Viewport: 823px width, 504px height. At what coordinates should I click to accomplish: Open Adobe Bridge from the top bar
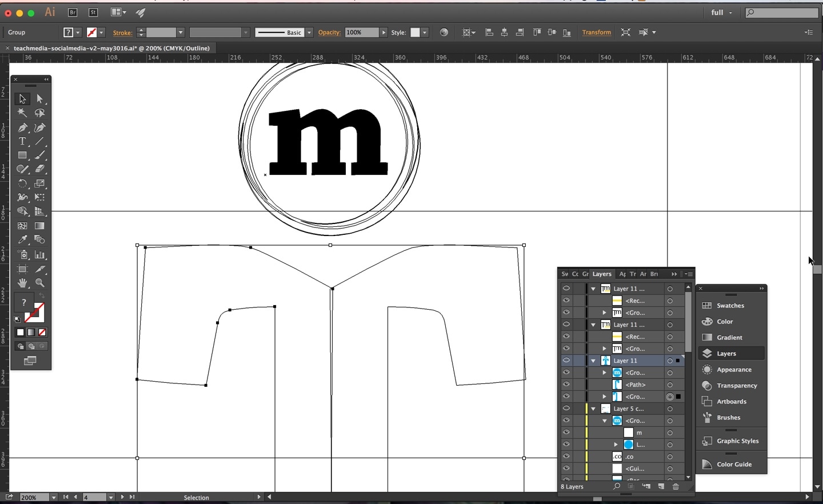73,12
